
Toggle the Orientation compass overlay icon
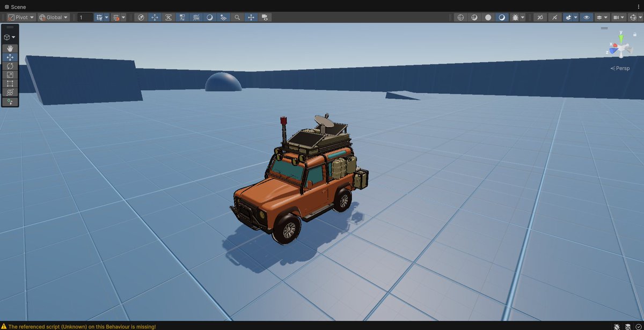coord(141,17)
